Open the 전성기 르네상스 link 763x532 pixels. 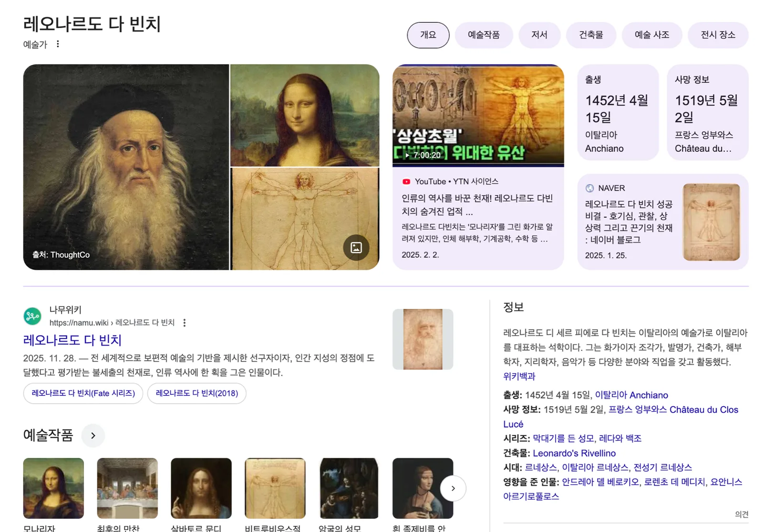coord(662,467)
